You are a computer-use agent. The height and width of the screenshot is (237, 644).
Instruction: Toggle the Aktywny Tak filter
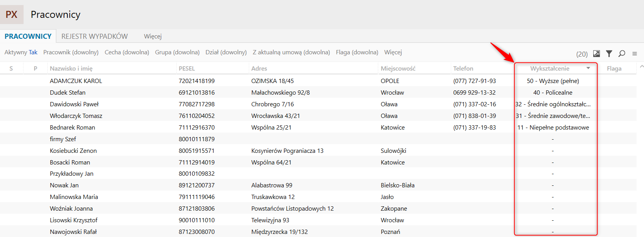tap(21, 52)
